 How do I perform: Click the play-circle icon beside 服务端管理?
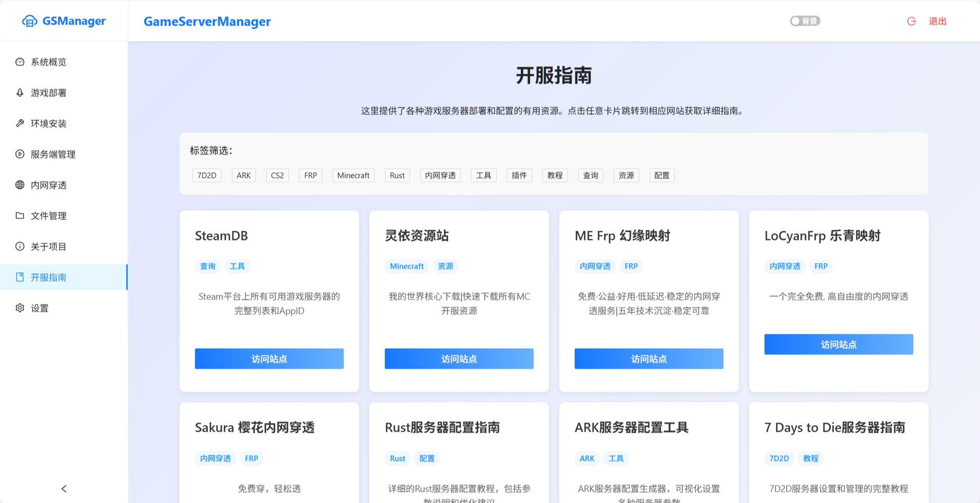tap(20, 154)
